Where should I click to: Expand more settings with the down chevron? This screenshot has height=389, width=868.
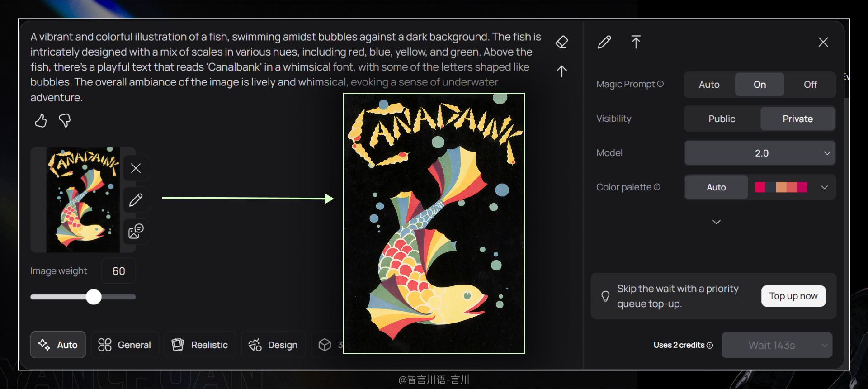pos(717,222)
